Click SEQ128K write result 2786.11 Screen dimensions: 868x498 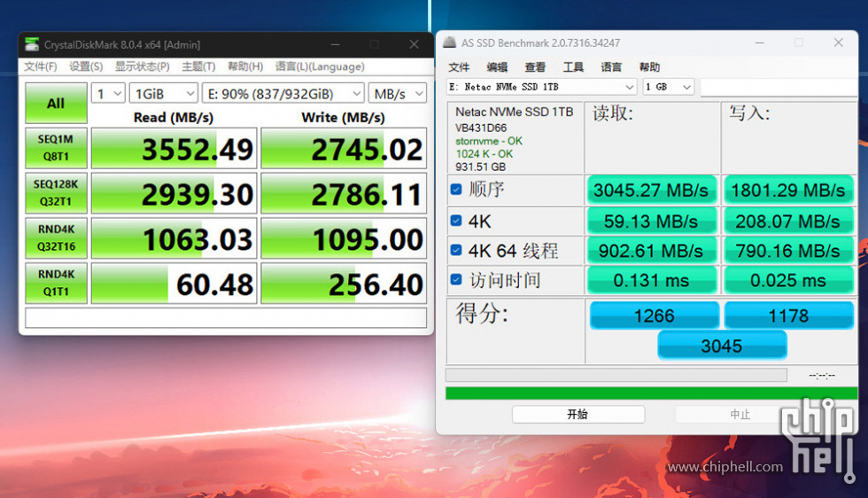[x=344, y=193]
